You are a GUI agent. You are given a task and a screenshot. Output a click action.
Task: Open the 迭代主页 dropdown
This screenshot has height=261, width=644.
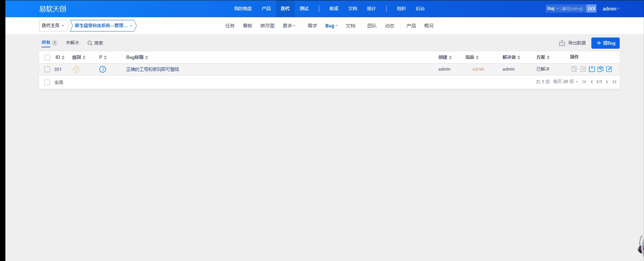tap(54, 26)
